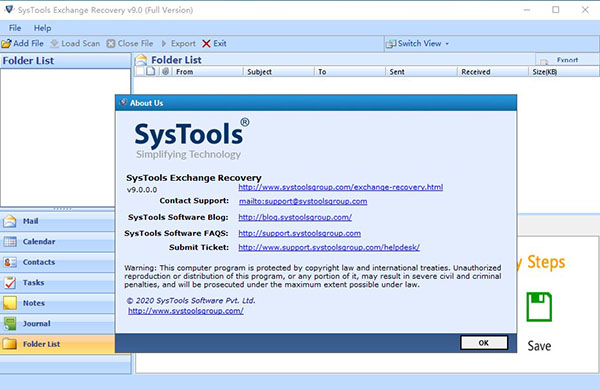Open the File menu
Viewport: 600px width, 389px height.
15,28
